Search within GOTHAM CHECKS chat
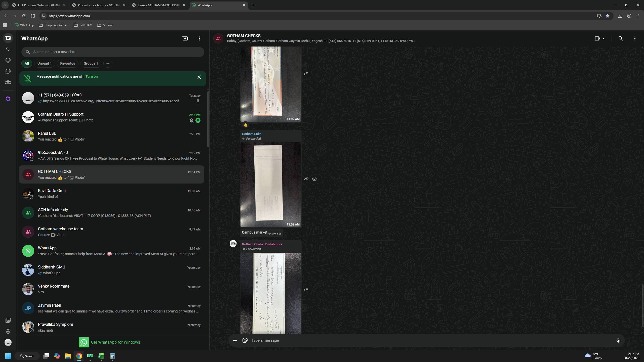 coord(621,38)
